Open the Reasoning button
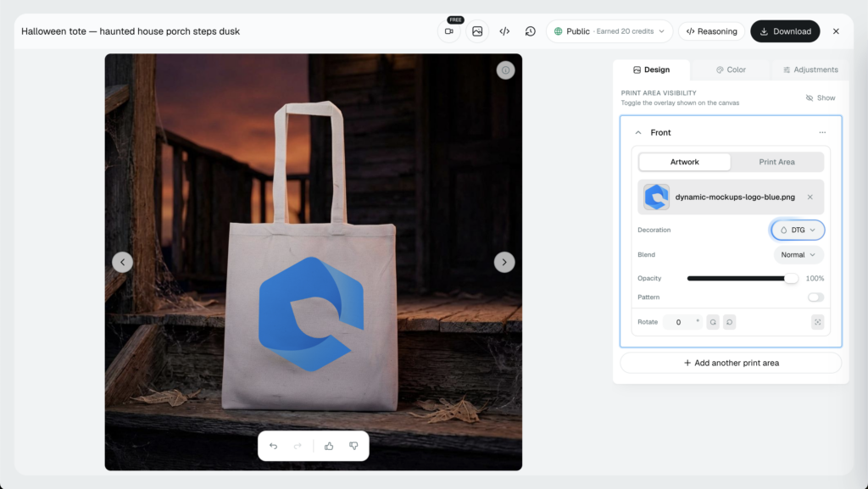This screenshot has height=489, width=868. (x=711, y=31)
